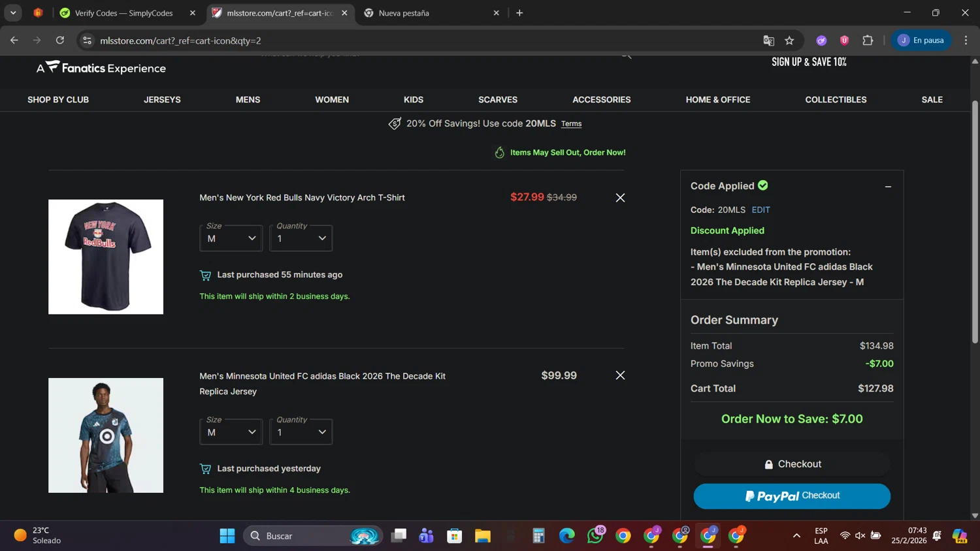
Task: Open Quantity dropdown for Minnesota United Jersey
Action: click(x=301, y=432)
